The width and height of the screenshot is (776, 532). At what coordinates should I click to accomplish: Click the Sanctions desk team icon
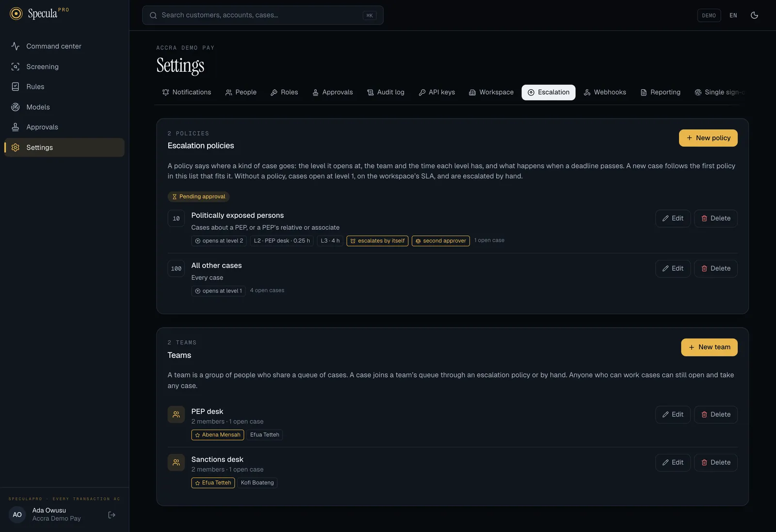click(x=176, y=463)
